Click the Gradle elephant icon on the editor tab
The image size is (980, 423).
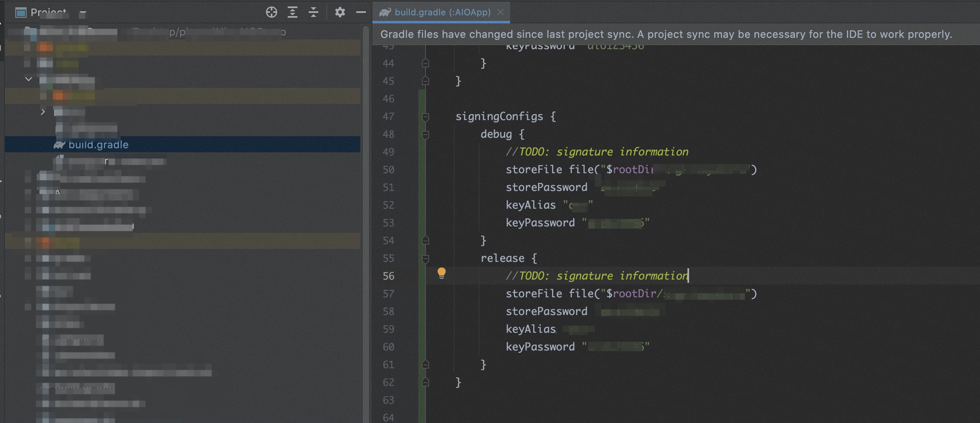coord(386,12)
